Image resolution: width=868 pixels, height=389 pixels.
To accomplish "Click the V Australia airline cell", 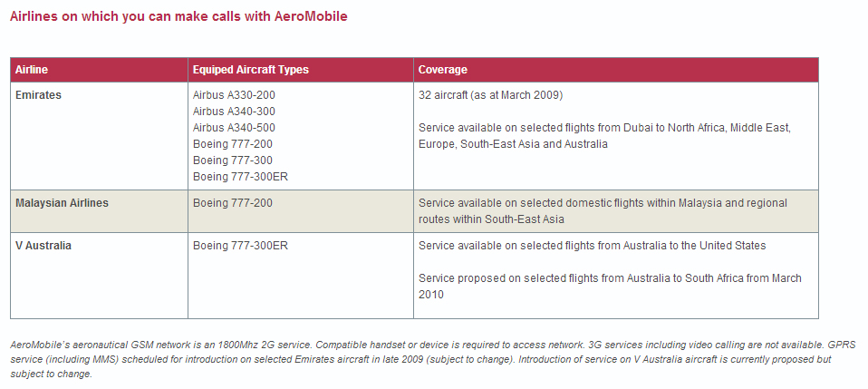I will (43, 246).
